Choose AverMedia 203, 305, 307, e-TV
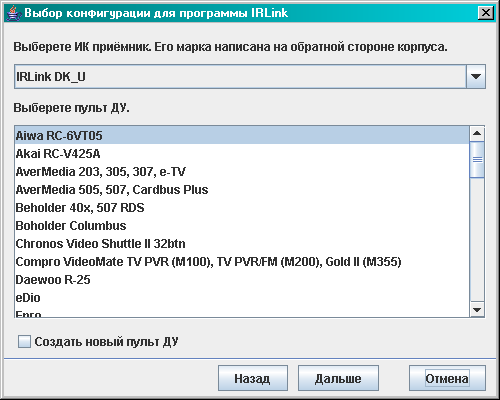 242,171
